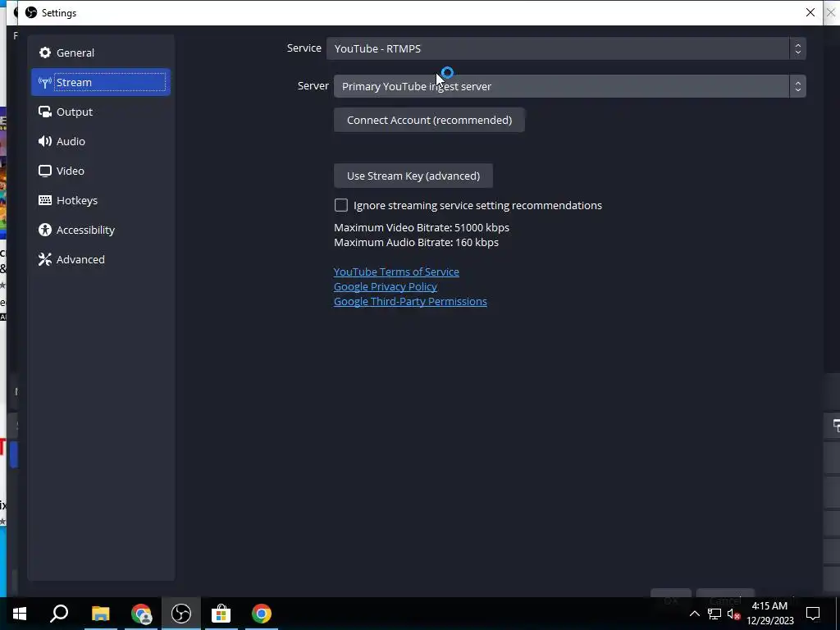Open the Audio settings section
The width and height of the screenshot is (840, 630).
point(101,141)
